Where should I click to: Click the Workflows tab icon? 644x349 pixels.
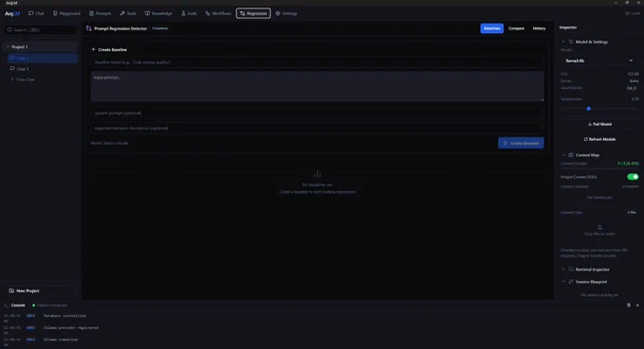(x=207, y=13)
